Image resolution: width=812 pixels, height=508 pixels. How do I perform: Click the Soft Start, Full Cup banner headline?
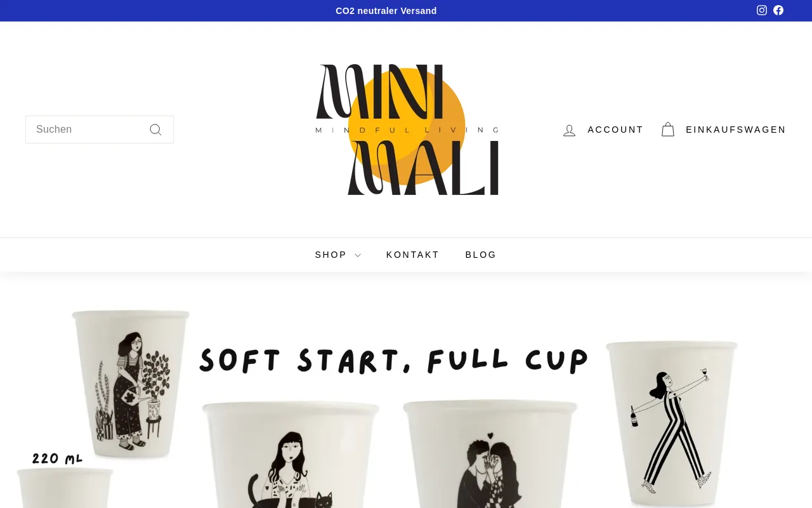[x=394, y=360]
